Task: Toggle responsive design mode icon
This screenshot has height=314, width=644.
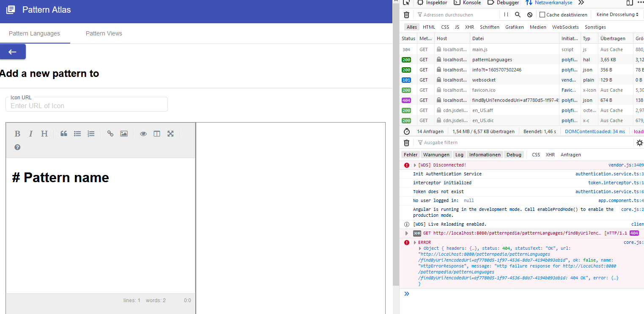Action: 630,3
